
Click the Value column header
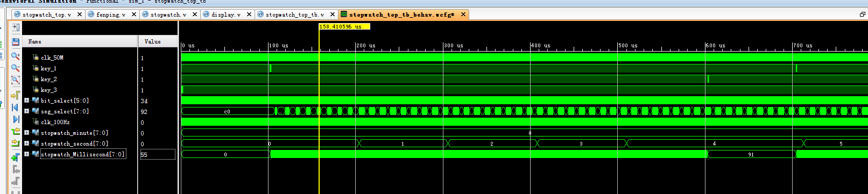click(x=158, y=41)
